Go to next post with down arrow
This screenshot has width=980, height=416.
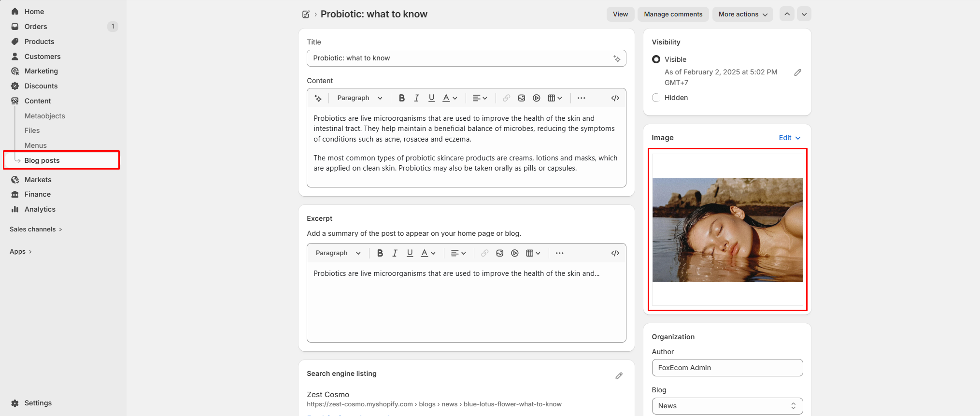(804, 14)
